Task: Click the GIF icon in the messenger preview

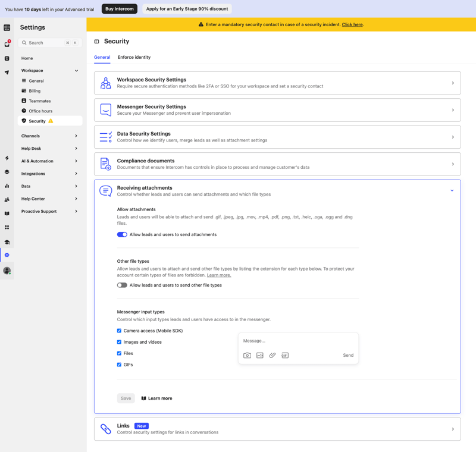Action: [284, 355]
